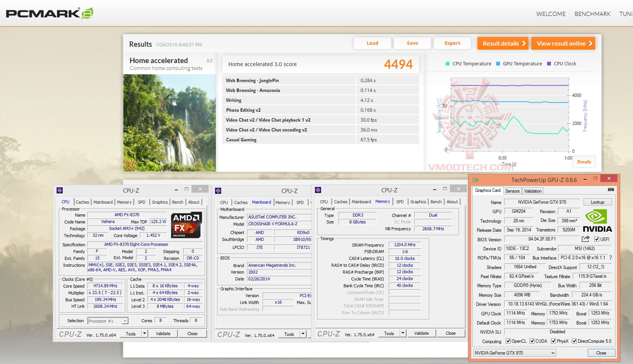Click the CPU Temperature legend color swatch
This screenshot has height=364, width=633.
click(448, 64)
